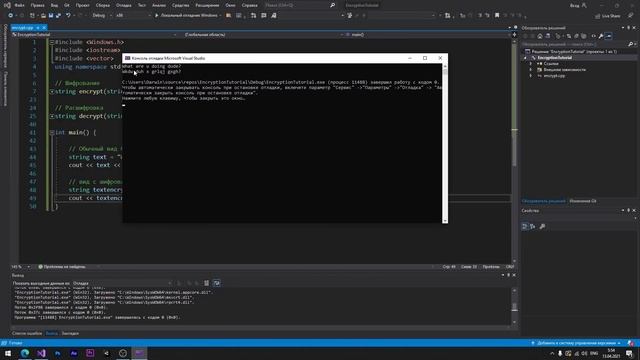Open the Расширения menu
640x360 pixels.
pos(207,5)
